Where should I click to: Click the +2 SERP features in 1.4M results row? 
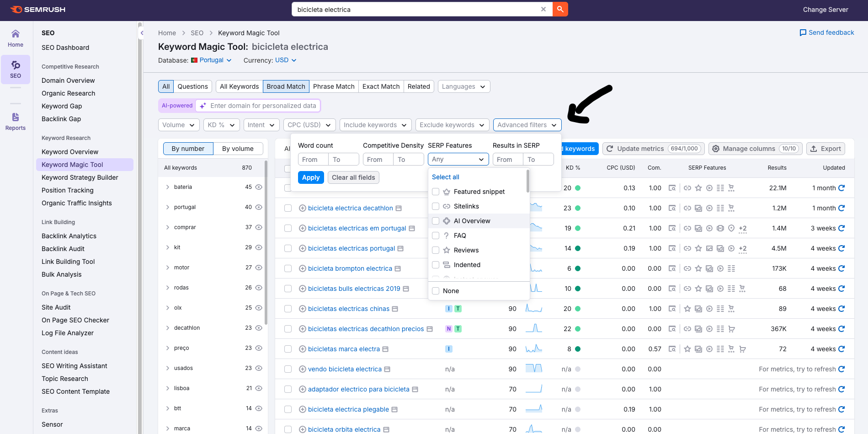[x=743, y=228]
